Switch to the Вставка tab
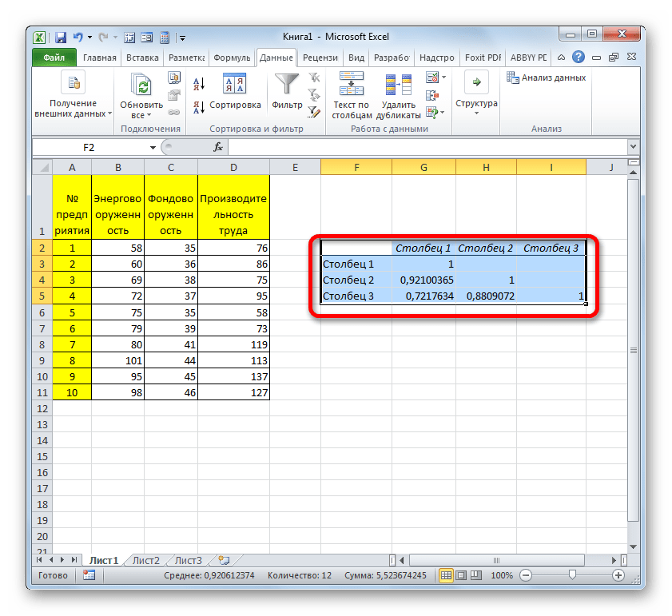The width and height of the screenshot is (672, 616). (142, 58)
